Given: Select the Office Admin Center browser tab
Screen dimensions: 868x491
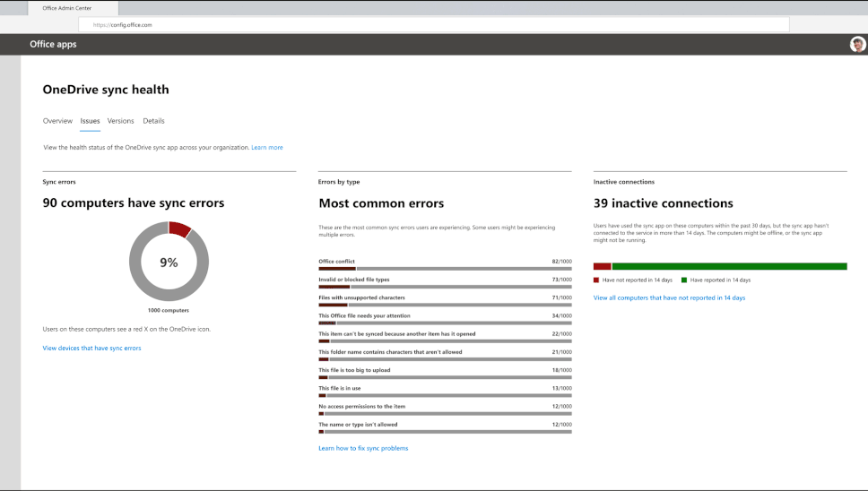Looking at the screenshot, I should click(67, 7).
